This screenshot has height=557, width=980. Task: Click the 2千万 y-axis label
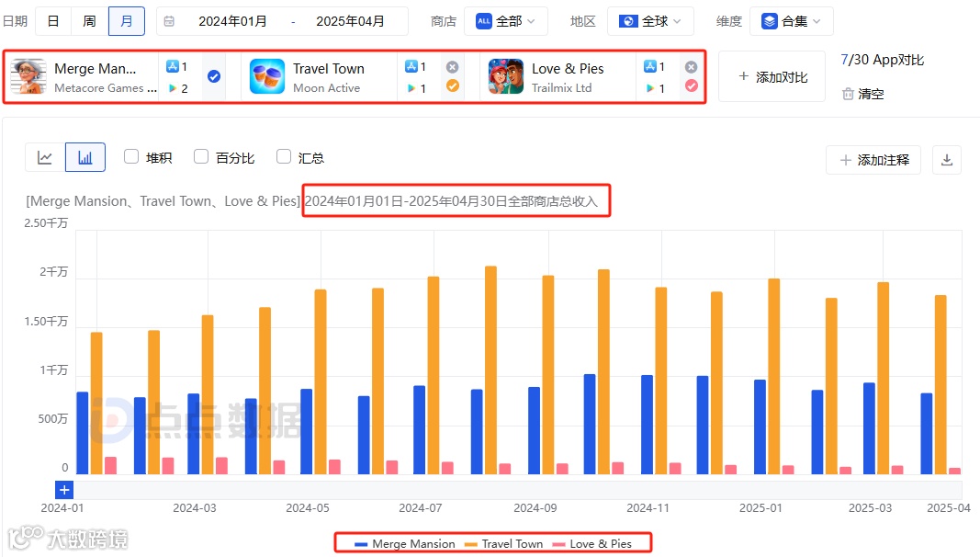(x=54, y=272)
